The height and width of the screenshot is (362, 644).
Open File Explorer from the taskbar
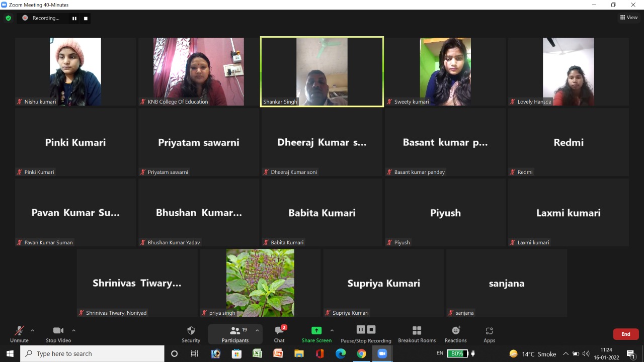click(x=299, y=353)
